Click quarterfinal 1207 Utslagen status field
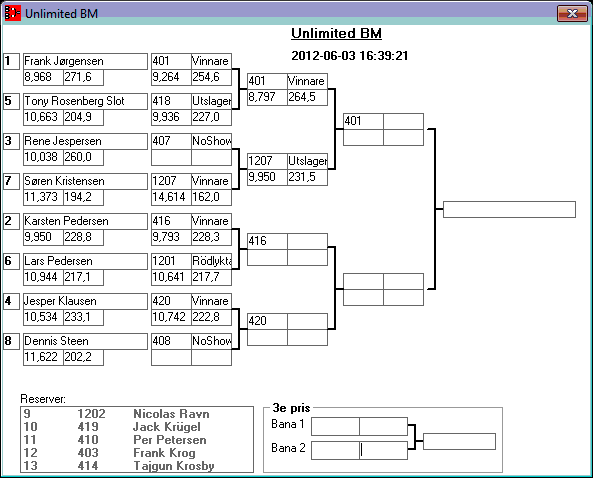The width and height of the screenshot is (593, 478). (x=307, y=161)
